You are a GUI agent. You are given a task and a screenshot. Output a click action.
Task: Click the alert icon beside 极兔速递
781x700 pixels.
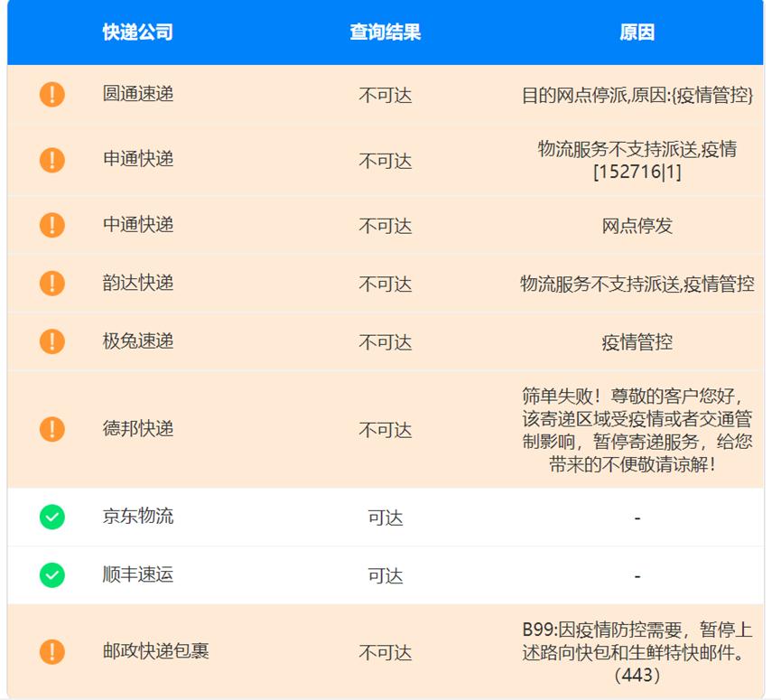(x=52, y=341)
